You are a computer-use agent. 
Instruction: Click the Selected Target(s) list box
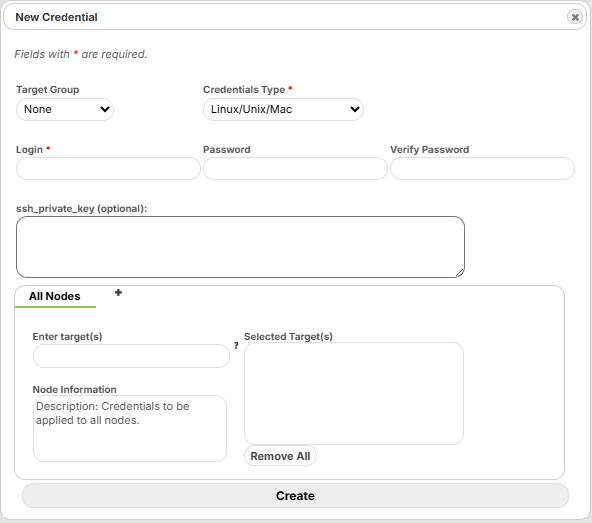click(x=354, y=393)
